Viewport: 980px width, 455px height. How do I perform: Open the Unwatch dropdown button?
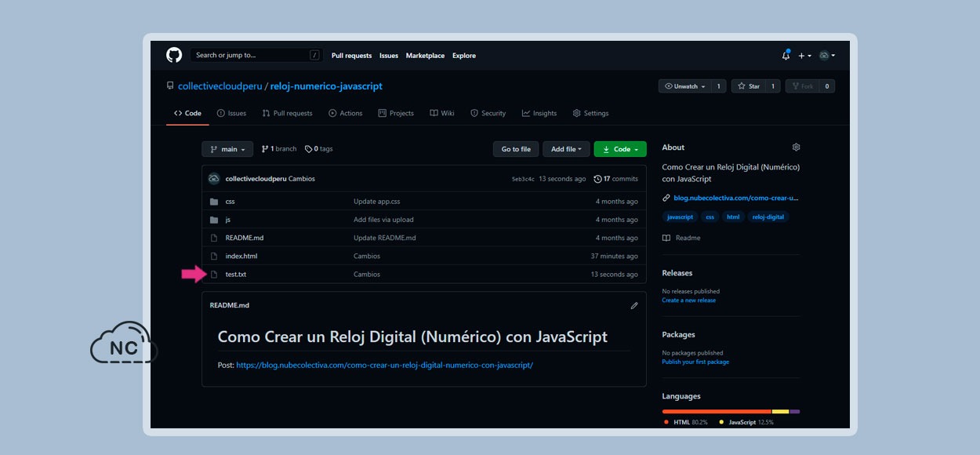(684, 86)
